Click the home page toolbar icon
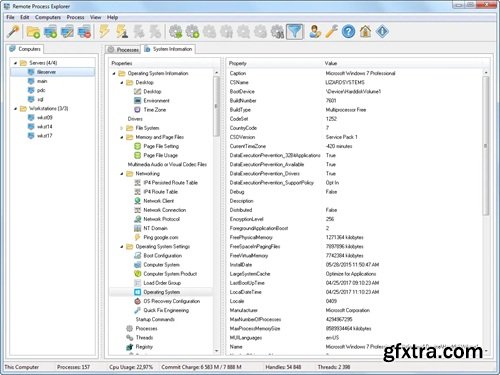This screenshot has height=375, width=500. click(x=366, y=32)
